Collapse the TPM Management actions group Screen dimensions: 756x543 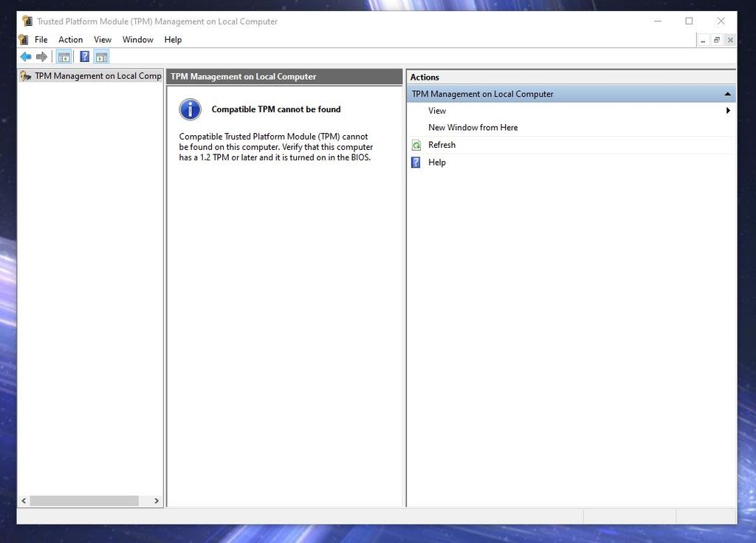(x=728, y=94)
